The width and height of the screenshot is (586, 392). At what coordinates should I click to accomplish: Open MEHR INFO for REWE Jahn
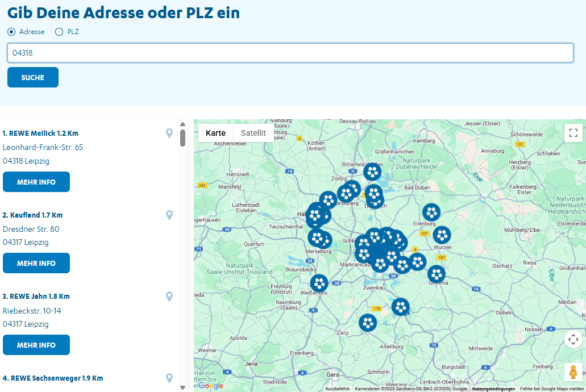coord(36,345)
